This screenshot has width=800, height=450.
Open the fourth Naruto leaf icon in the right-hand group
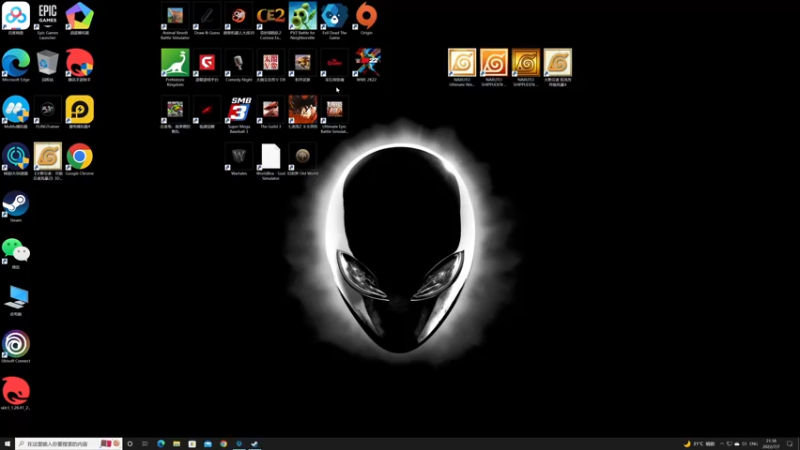pos(558,67)
